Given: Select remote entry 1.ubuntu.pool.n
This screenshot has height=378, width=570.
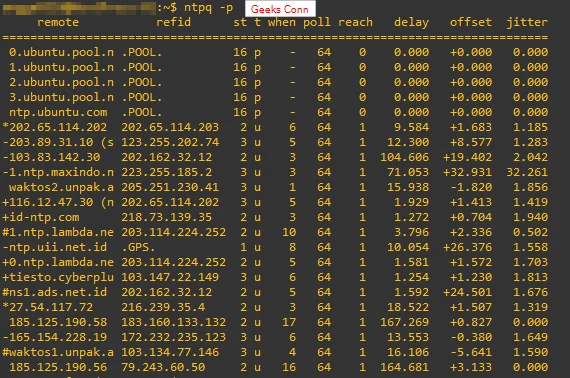Looking at the screenshot, I should pyautogui.click(x=61, y=67).
